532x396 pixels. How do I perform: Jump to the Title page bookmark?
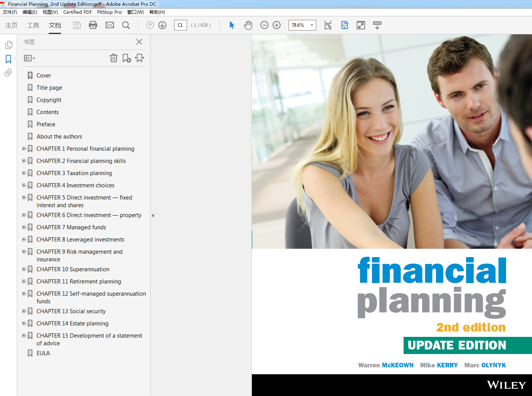coord(49,88)
